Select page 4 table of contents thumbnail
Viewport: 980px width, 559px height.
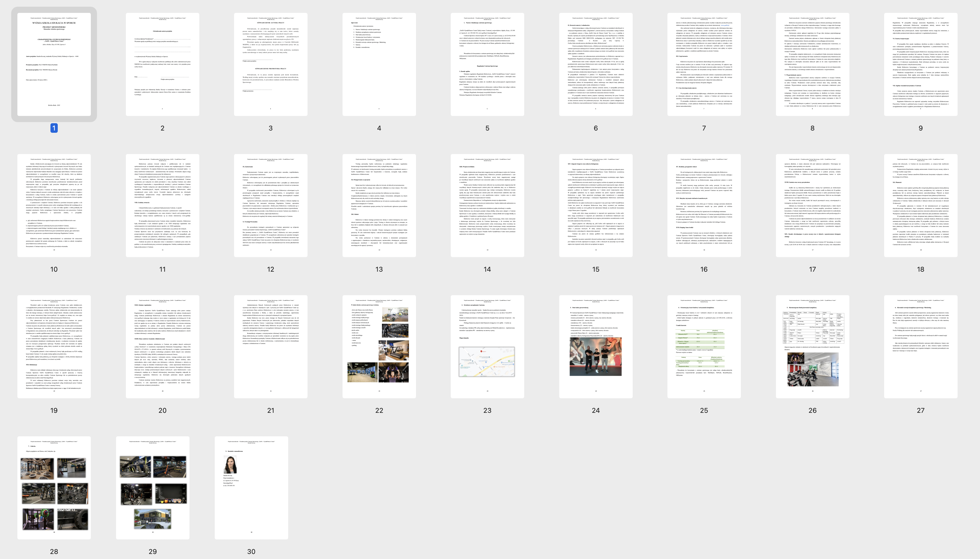(x=379, y=64)
